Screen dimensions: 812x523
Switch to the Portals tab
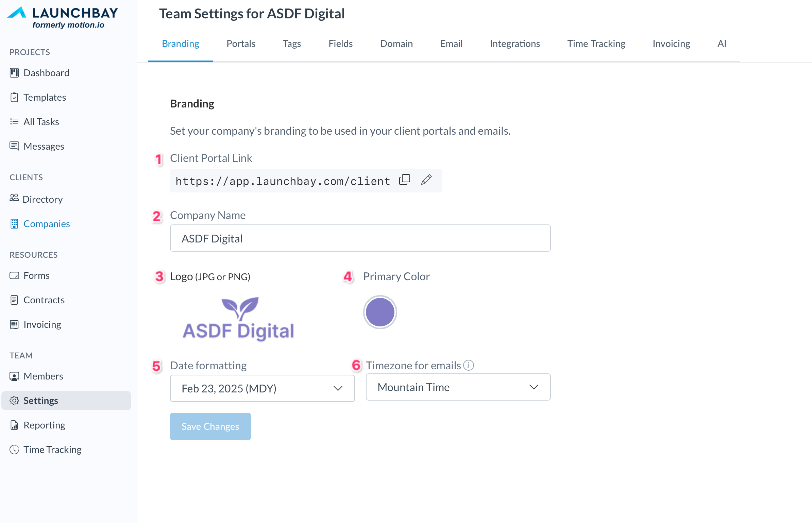[241, 44]
